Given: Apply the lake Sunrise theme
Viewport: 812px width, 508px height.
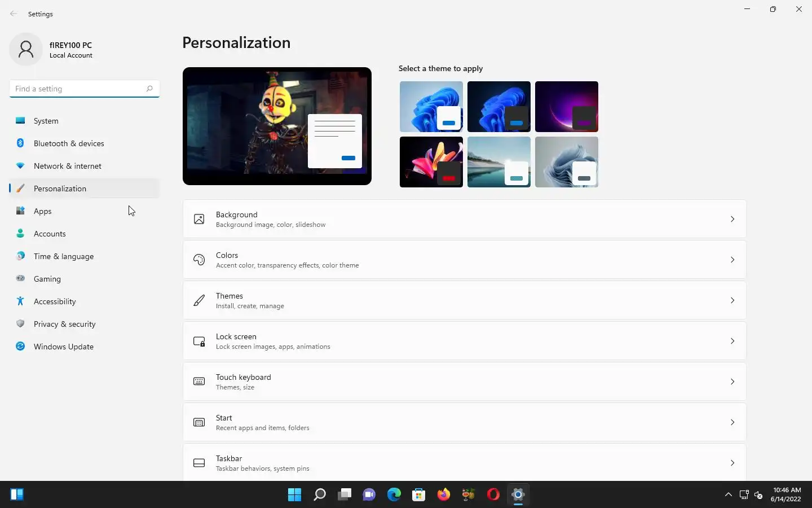Looking at the screenshot, I should tap(499, 162).
